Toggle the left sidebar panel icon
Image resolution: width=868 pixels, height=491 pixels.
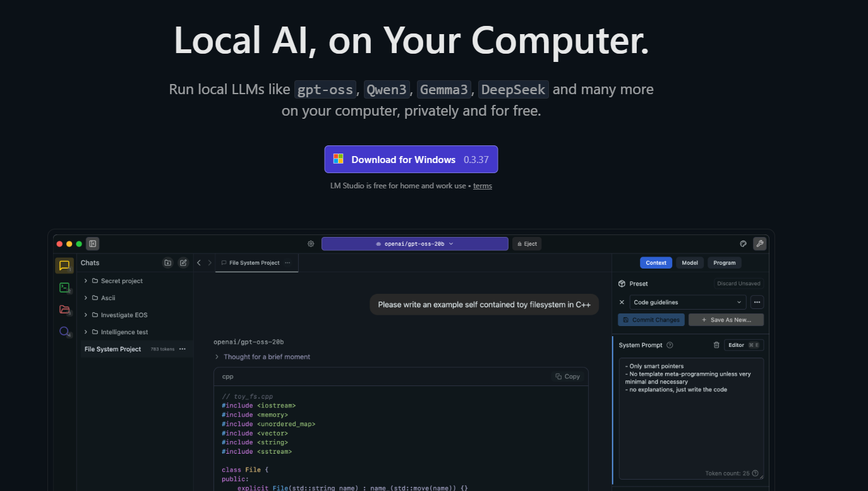(x=93, y=243)
